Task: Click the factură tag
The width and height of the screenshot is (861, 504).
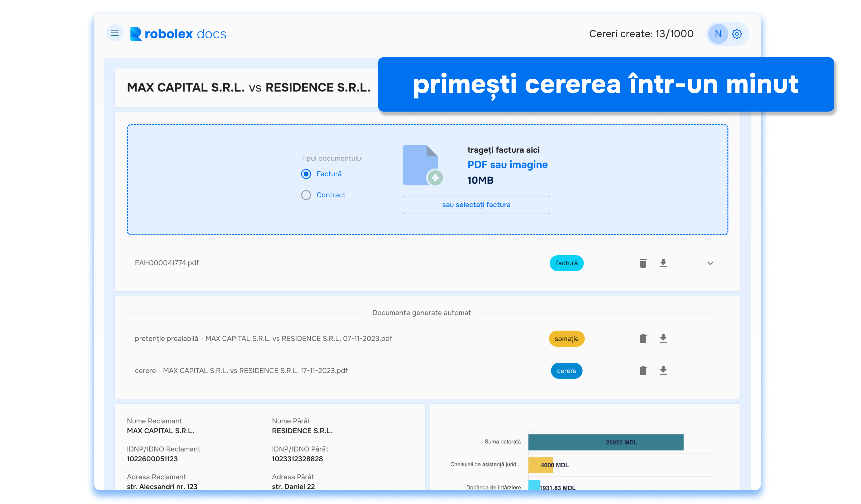Action: [x=566, y=263]
